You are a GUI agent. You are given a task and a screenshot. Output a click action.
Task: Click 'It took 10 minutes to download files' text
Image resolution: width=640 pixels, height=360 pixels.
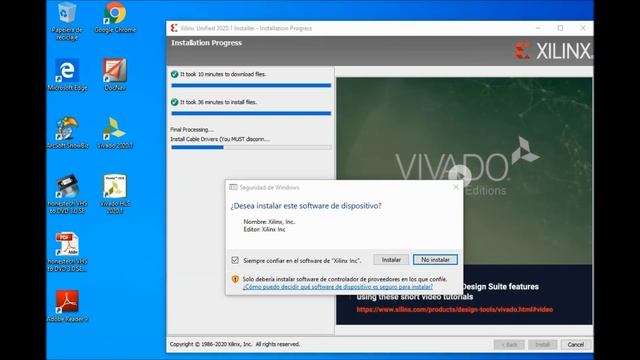pos(223,74)
